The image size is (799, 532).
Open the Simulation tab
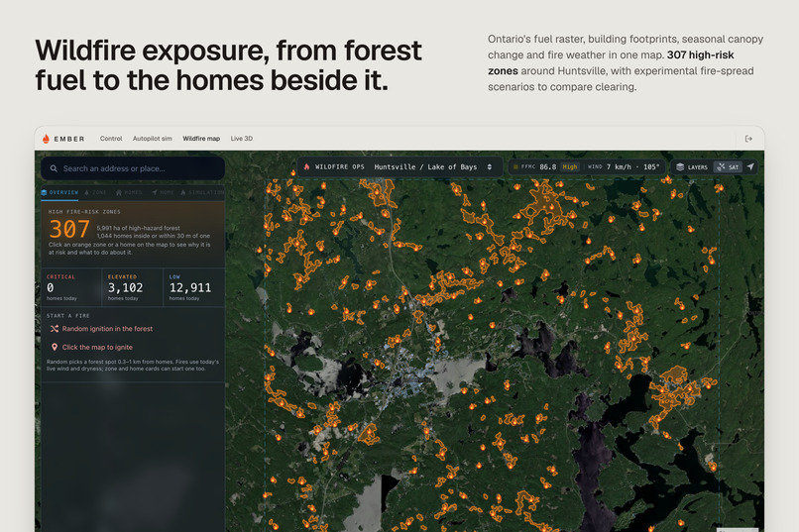tap(202, 192)
